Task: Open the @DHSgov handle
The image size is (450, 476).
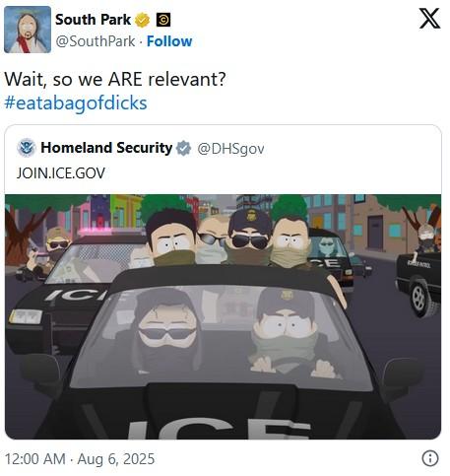Action: (x=230, y=149)
